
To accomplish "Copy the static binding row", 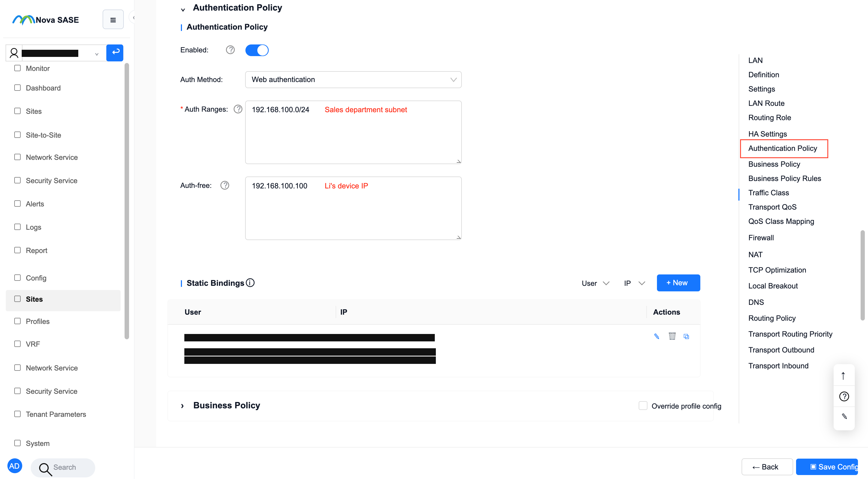I will 686,336.
